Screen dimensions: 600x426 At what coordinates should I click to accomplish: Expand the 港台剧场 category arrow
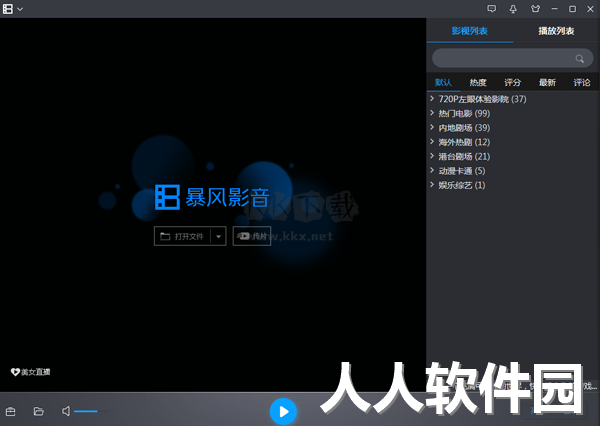(x=432, y=156)
